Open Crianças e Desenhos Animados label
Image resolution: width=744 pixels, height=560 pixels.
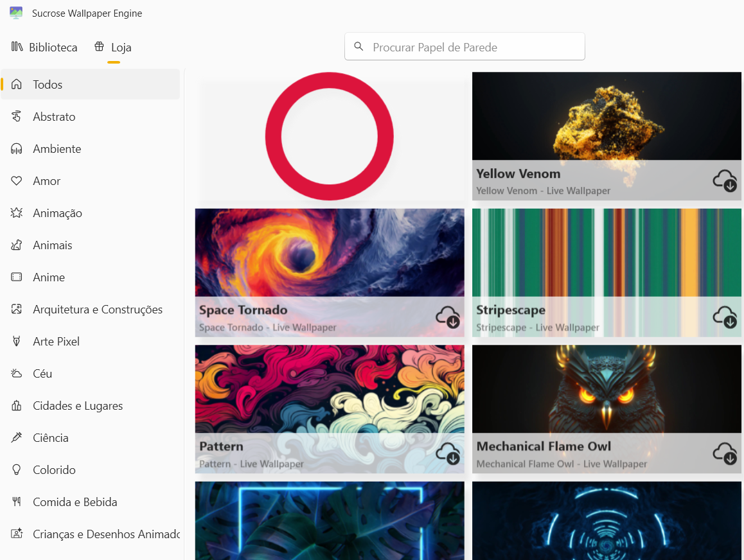point(106,534)
